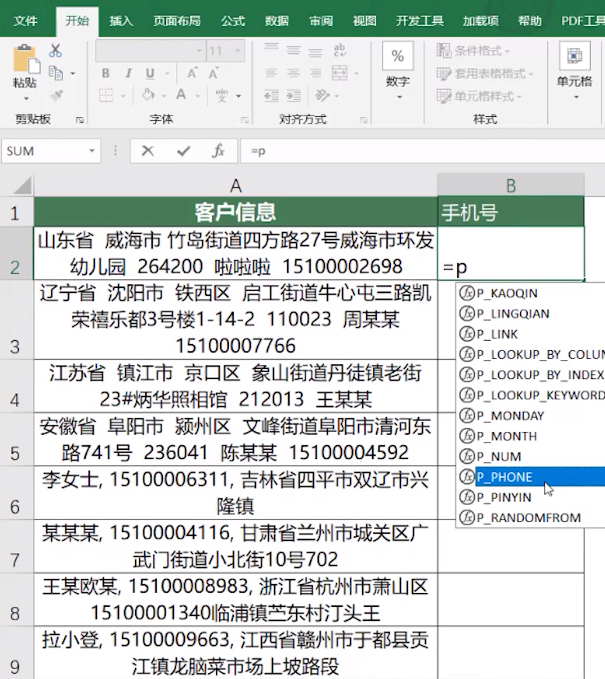Open the Format as Table dropdown
The width and height of the screenshot is (605, 679).
[485, 73]
